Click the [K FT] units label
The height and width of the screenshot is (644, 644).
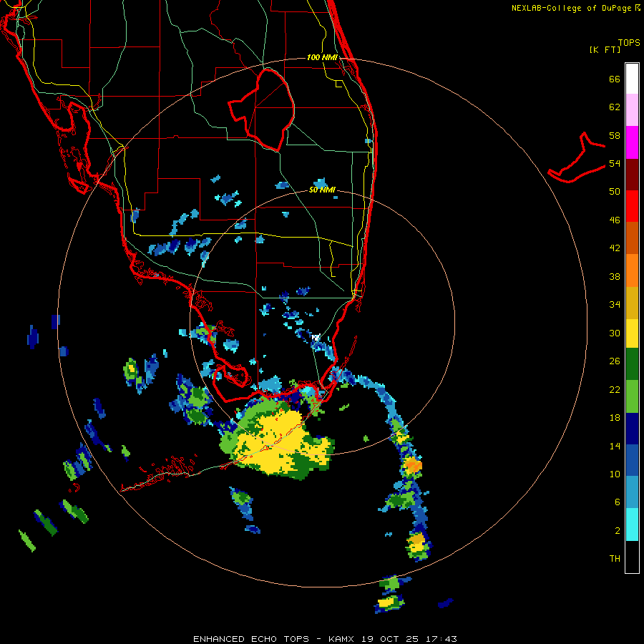(x=605, y=49)
